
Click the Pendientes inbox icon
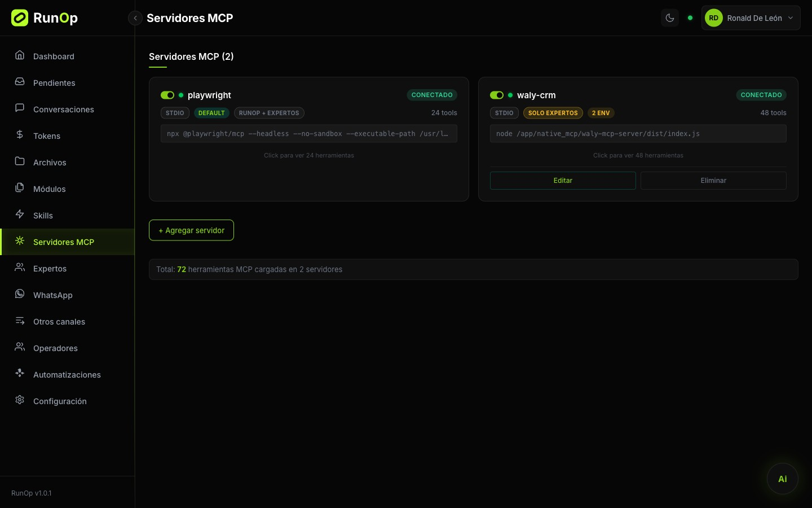(x=20, y=82)
